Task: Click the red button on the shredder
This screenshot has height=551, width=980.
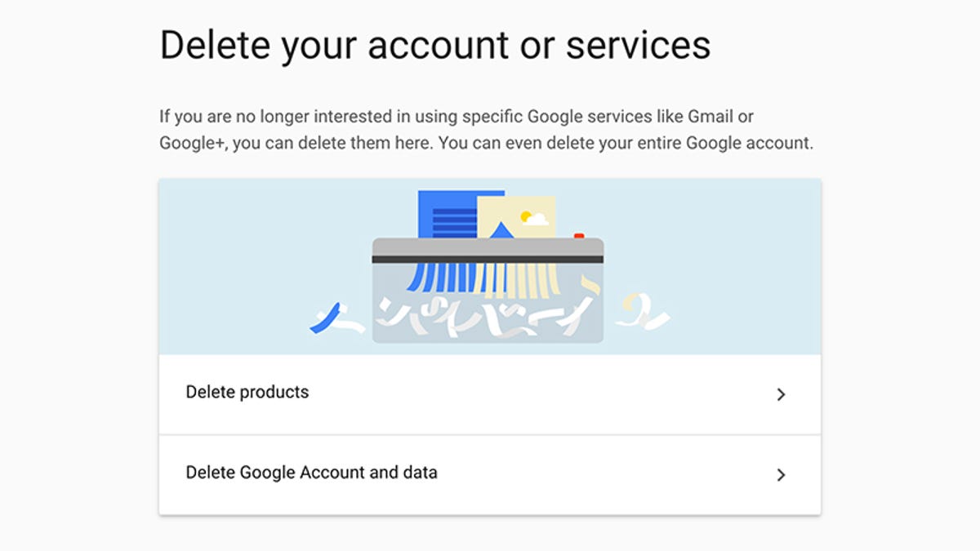Action: coord(579,236)
